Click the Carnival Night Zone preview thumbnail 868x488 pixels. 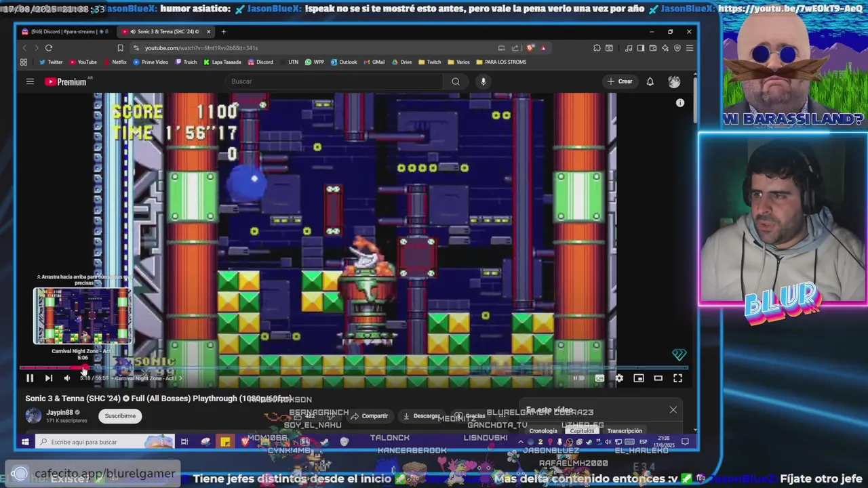[x=83, y=316]
